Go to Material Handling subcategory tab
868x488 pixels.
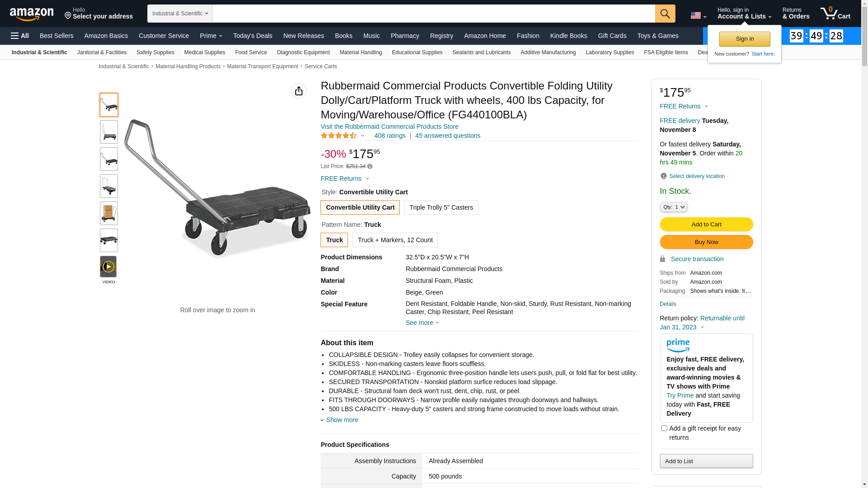(x=361, y=52)
